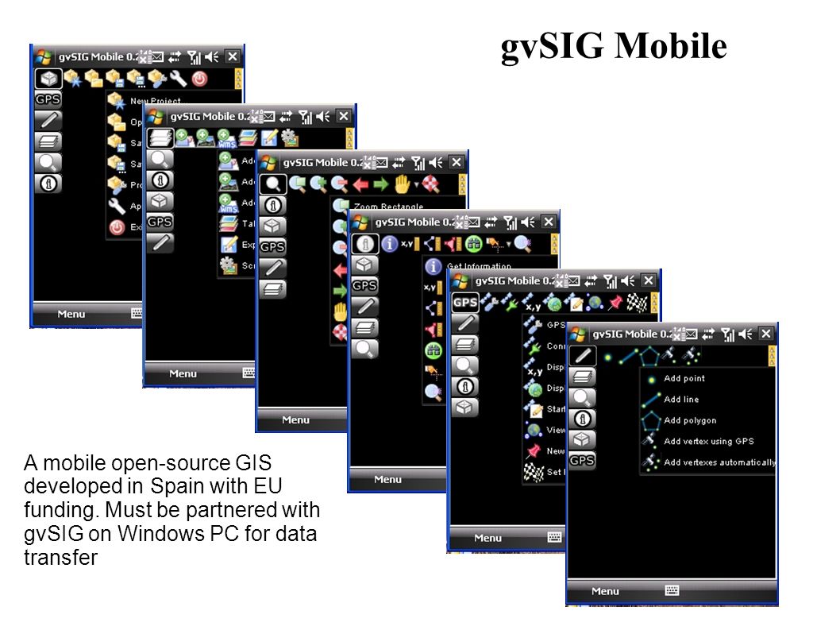Click magnifier sidebar icon in edit window

click(582, 398)
